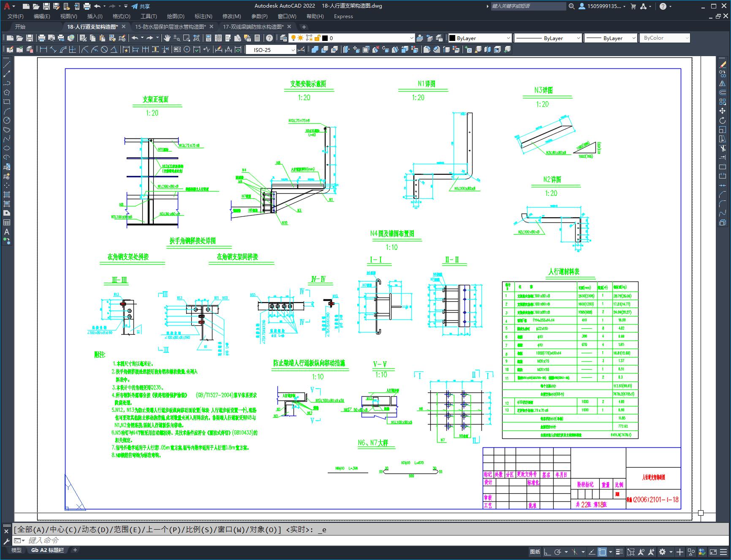Select the Polygon draw tool
This screenshot has width=731, height=560.
(x=7, y=92)
